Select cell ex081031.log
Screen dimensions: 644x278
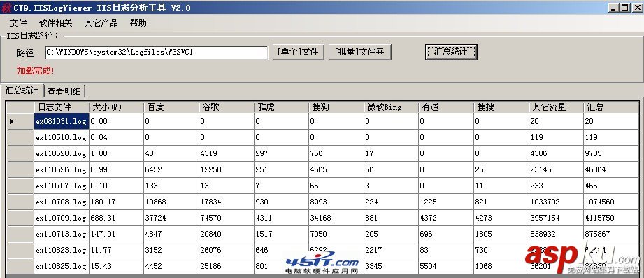pos(62,121)
